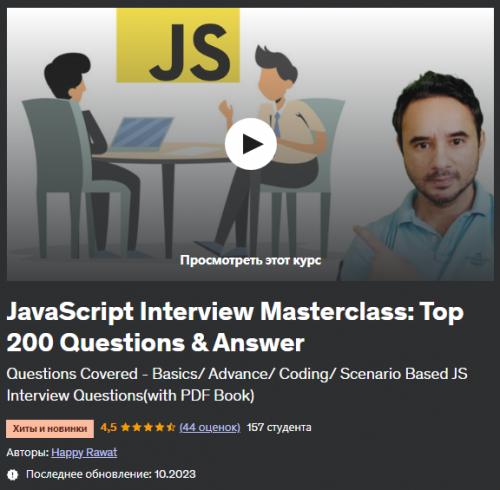Viewport: 500px width, 490px height.
Task: Click the Последнее обновление: 10.2023 text
Action: 111,474
